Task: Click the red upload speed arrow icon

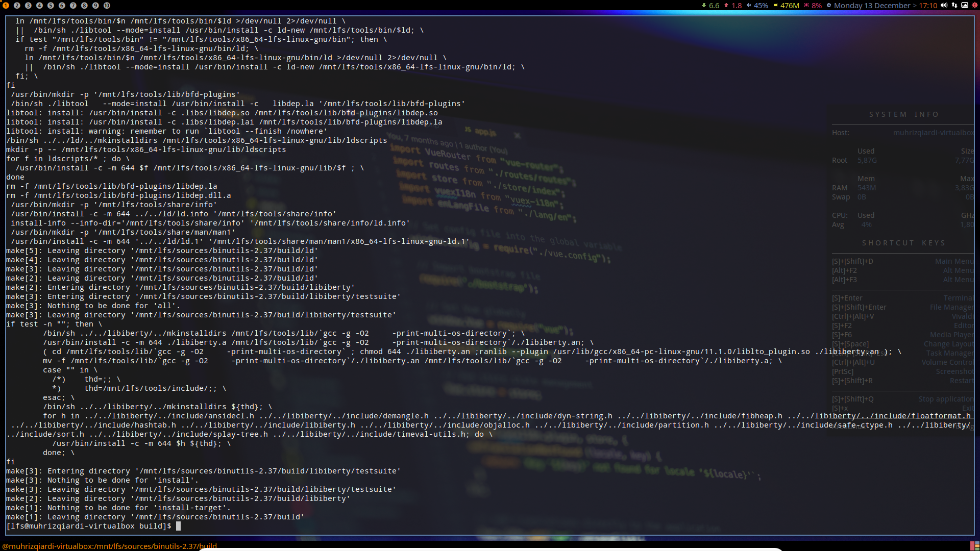Action: pos(726,6)
